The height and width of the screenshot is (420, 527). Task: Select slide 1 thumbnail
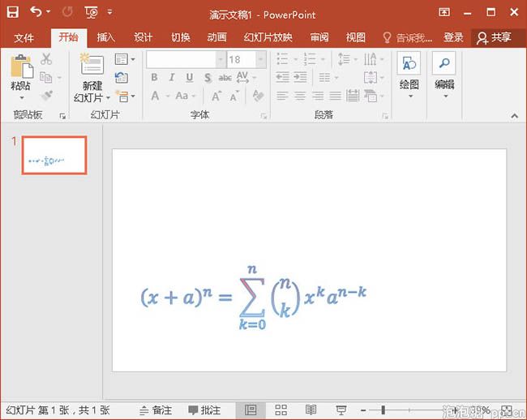[x=54, y=155]
